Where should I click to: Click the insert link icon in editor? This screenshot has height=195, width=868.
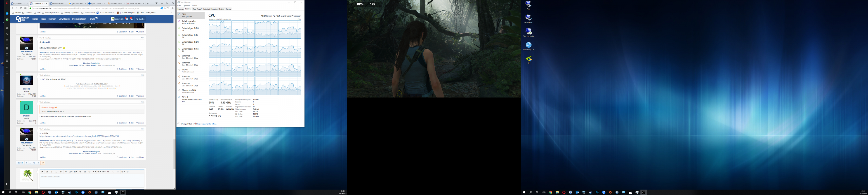[x=80, y=172]
